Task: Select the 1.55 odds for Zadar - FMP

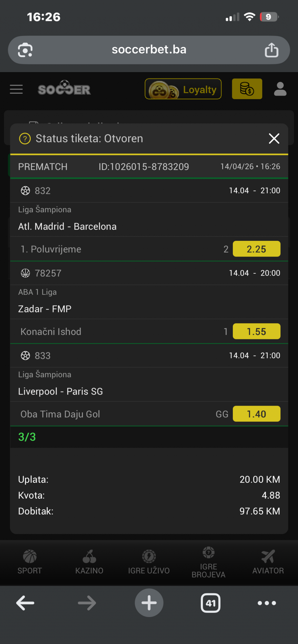Action: pyautogui.click(x=256, y=332)
